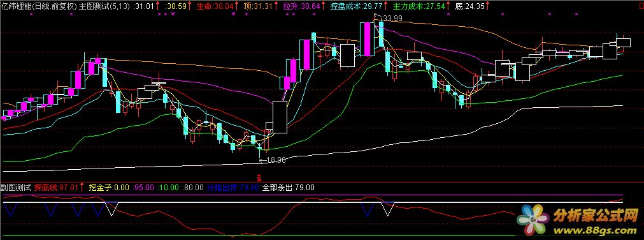Click the 18.90 low price marker
This screenshot has height=240, width=644.
[x=276, y=160]
